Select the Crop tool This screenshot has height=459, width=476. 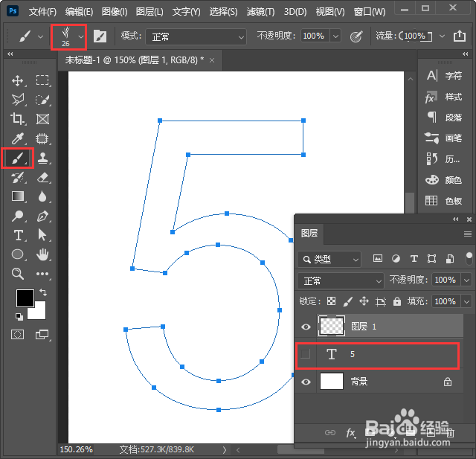click(x=17, y=119)
